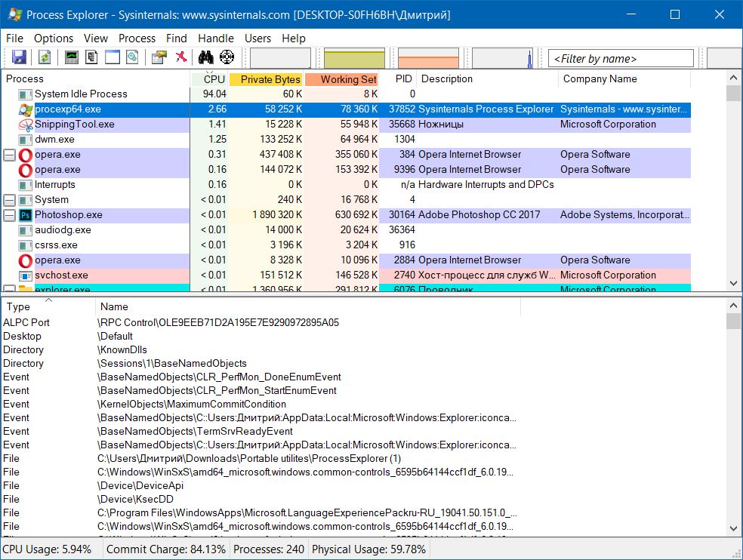Click the Photoshop.exe Ps icon
The image size is (743, 560).
pyautogui.click(x=25, y=215)
